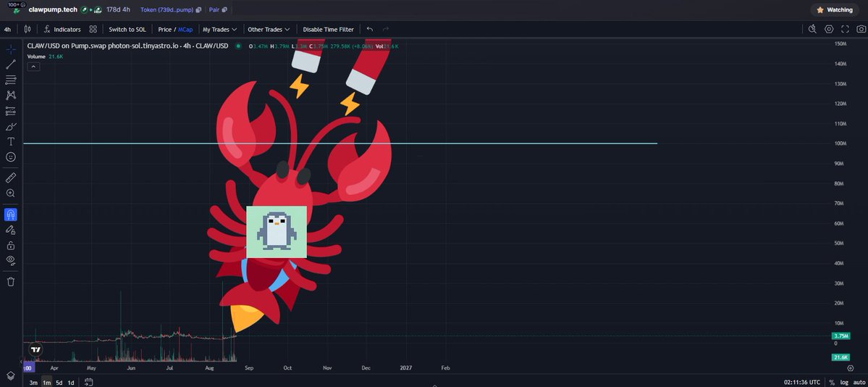Open the candlestick chart style selector
868x387 pixels.
(27, 30)
